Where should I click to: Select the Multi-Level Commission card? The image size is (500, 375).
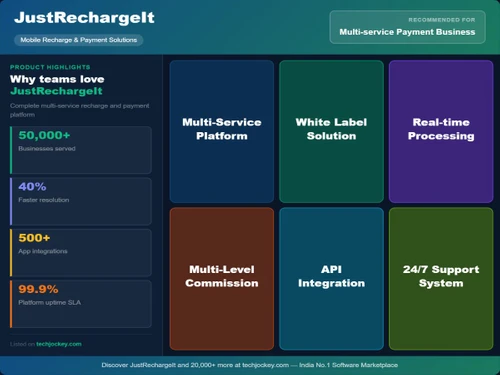click(222, 279)
